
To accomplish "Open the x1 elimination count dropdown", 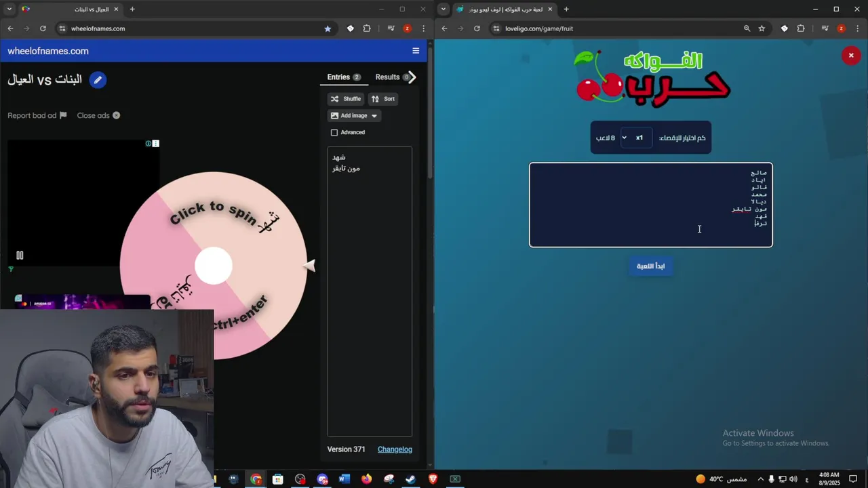I will (x=636, y=138).
